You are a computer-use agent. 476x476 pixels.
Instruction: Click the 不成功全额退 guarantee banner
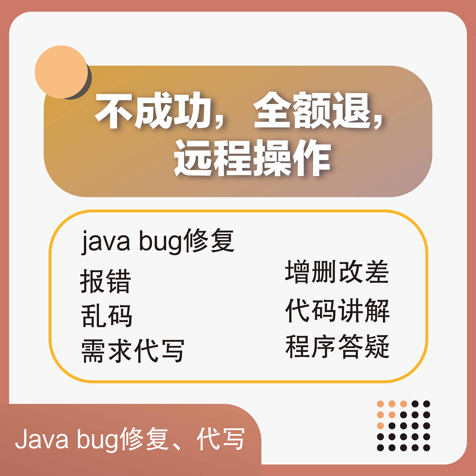pos(238,122)
